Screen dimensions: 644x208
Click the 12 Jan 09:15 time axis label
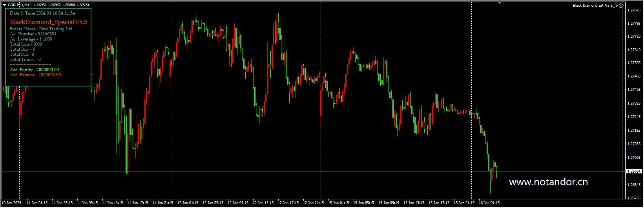[238, 203]
